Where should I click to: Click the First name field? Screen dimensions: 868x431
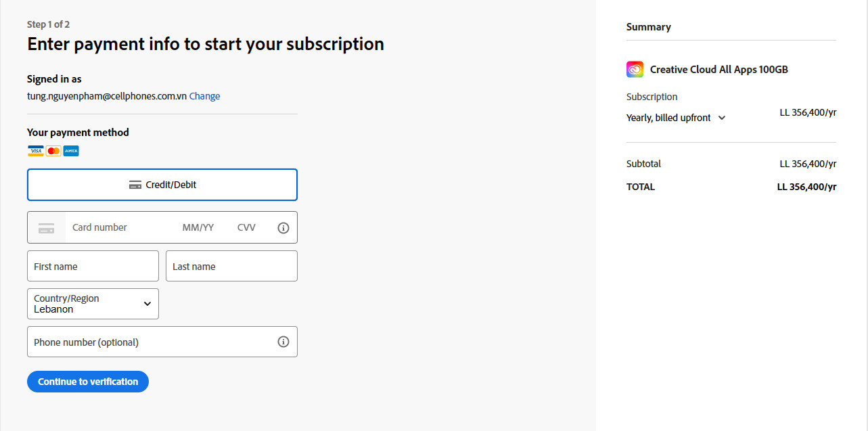93,266
